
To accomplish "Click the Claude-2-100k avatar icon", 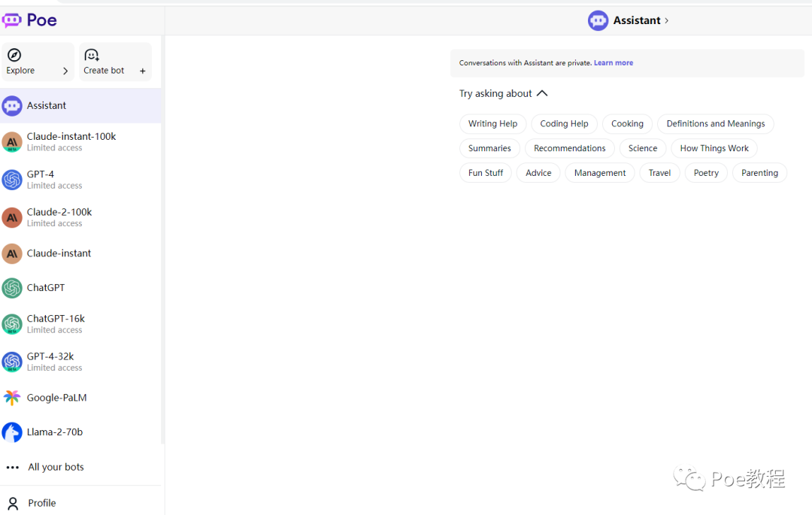I will (x=12, y=217).
